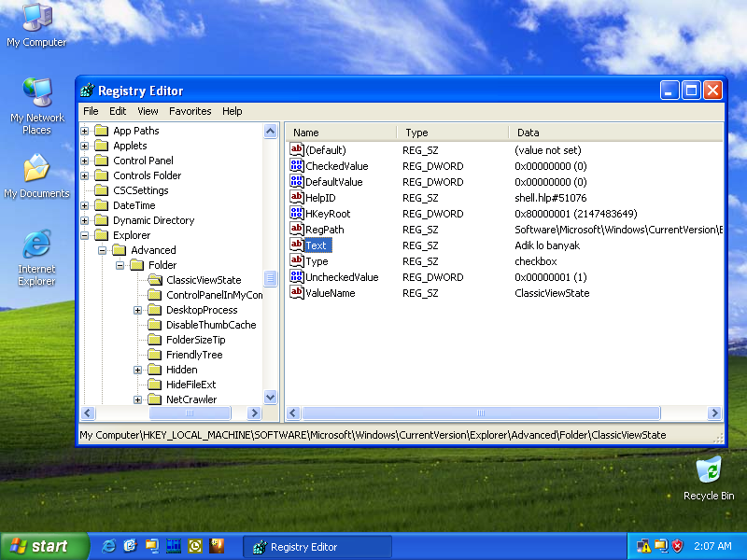Sort values by the Name column header

(341, 133)
